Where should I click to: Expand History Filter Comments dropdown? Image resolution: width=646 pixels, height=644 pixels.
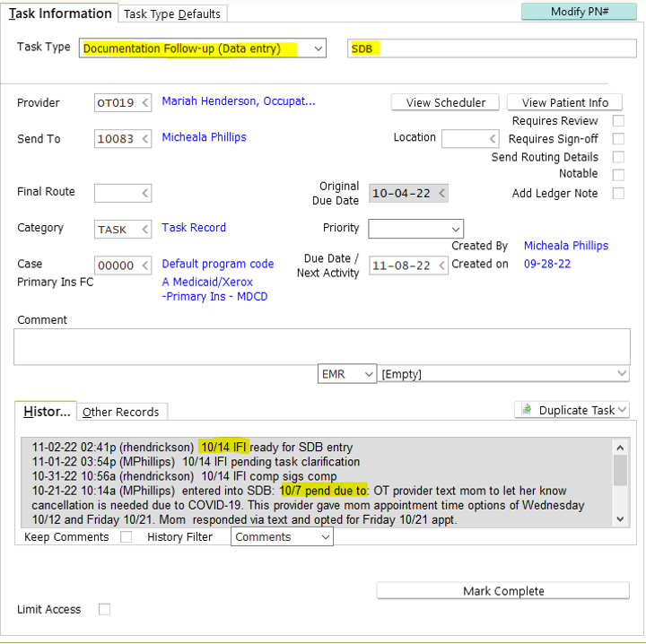pos(324,537)
